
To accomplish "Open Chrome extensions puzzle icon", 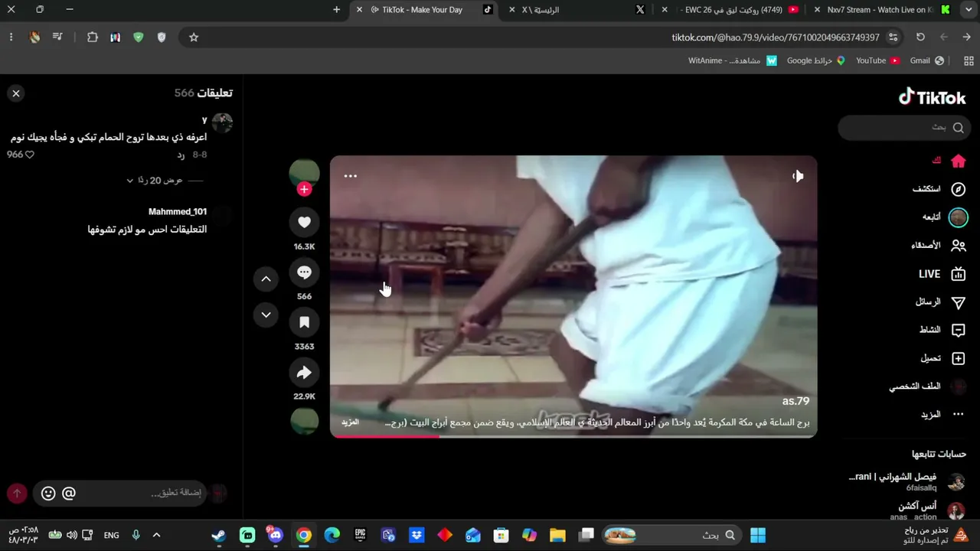I will pyautogui.click(x=93, y=37).
